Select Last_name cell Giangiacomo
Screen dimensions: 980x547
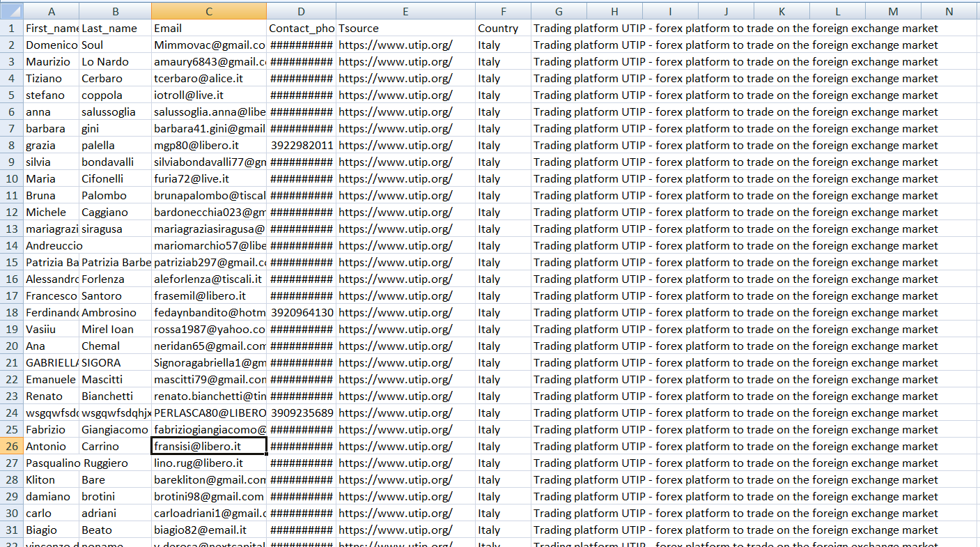point(116,429)
